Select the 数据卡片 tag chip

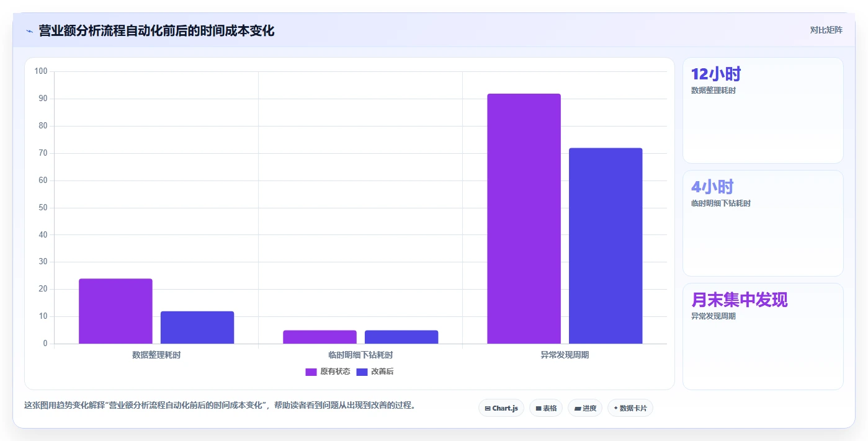(630, 408)
